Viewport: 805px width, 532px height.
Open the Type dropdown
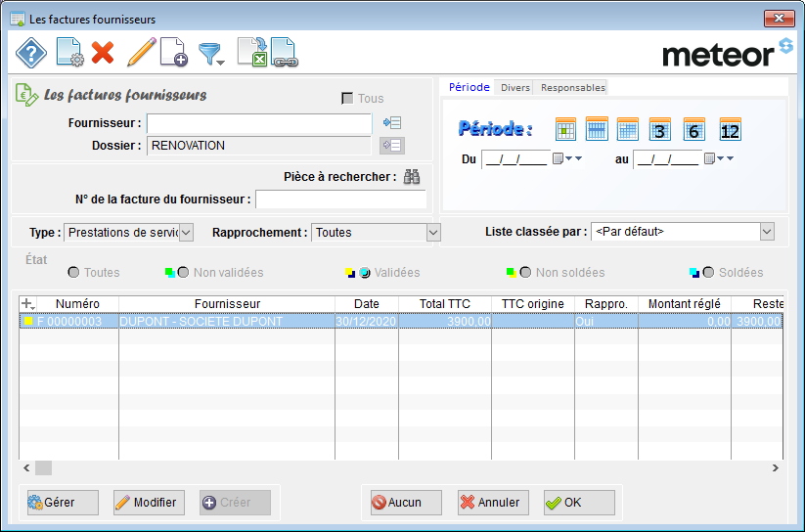click(x=187, y=233)
